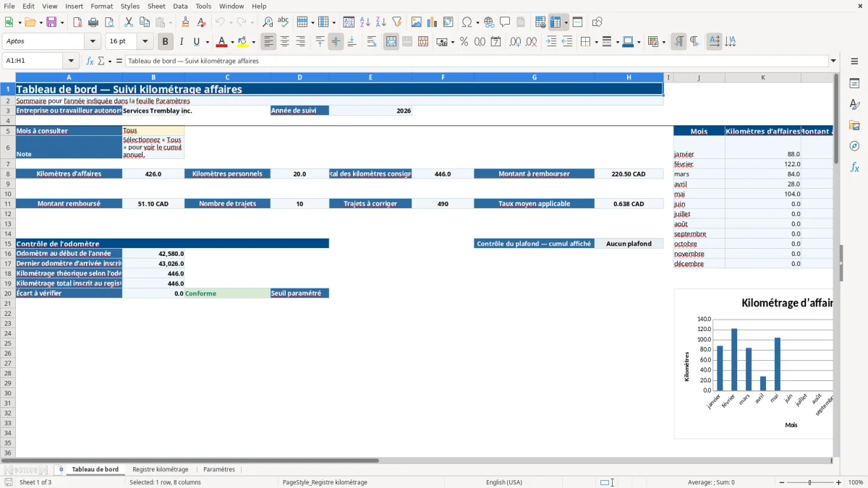Toggle Italic formatting
The width and height of the screenshot is (868, 488).
(181, 42)
